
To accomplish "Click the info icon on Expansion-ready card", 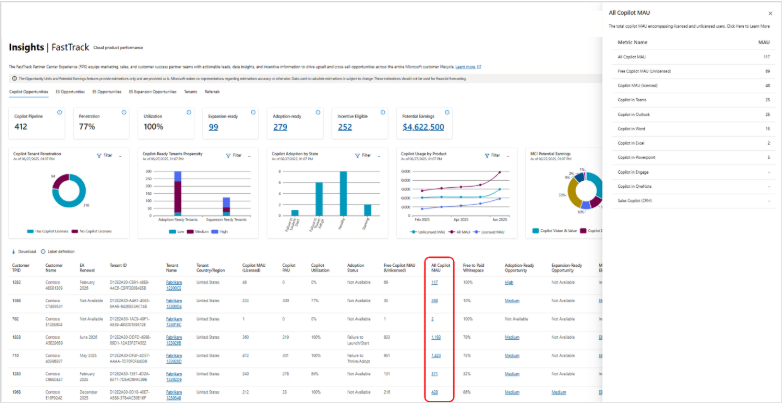I will [253, 113].
